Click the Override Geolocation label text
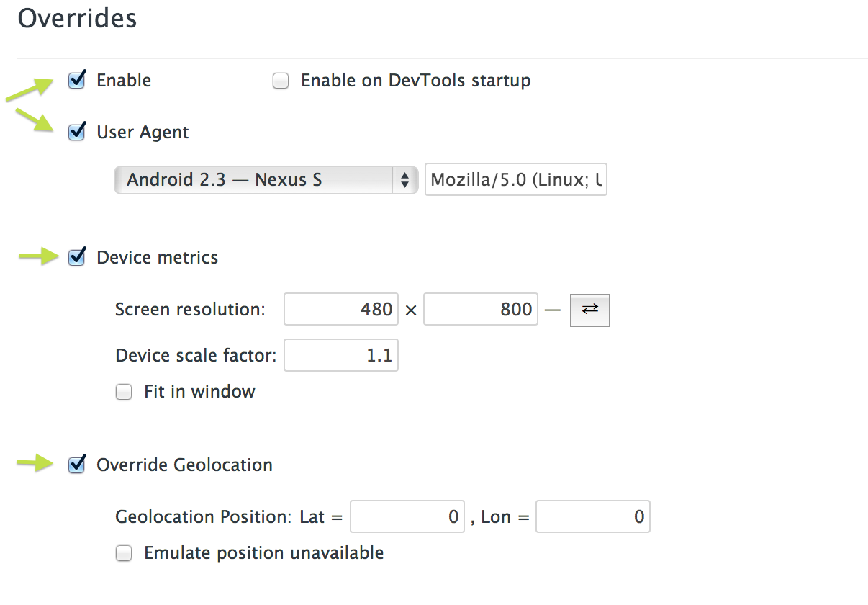This screenshot has width=868, height=605. tap(184, 465)
